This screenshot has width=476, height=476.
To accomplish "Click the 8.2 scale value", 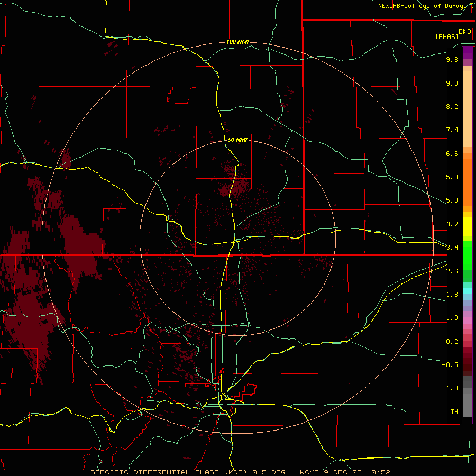I will [x=452, y=106].
